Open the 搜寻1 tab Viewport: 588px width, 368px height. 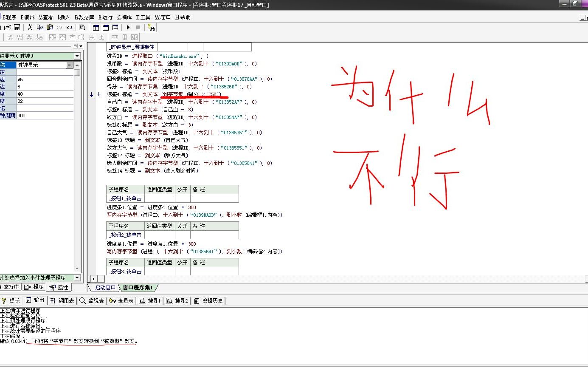click(x=150, y=300)
